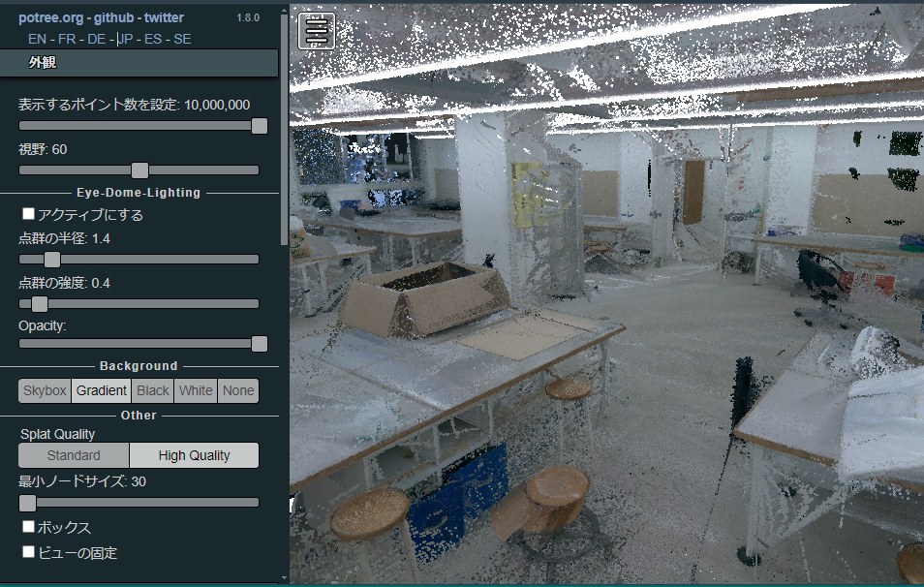924x587 pixels.
Task: Collapse the 外観 section header
Action: click(139, 62)
